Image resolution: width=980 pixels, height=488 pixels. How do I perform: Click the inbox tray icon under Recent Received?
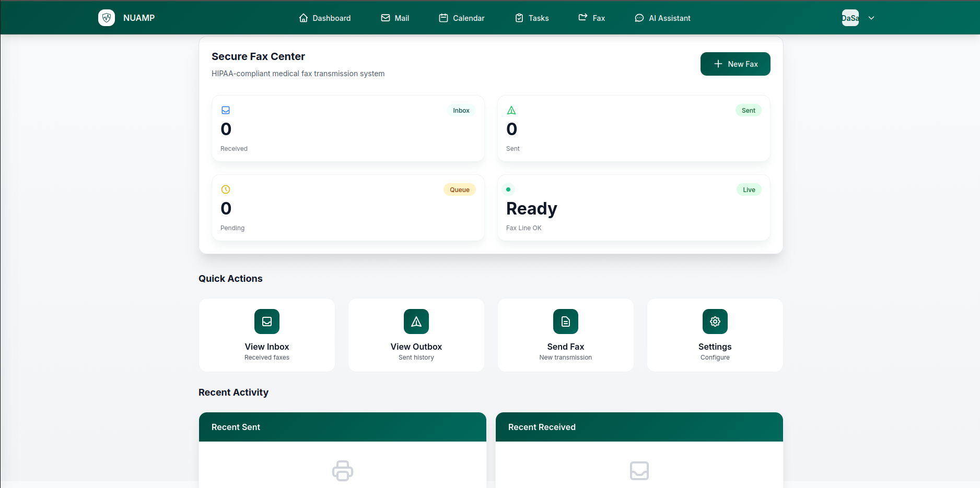click(639, 471)
